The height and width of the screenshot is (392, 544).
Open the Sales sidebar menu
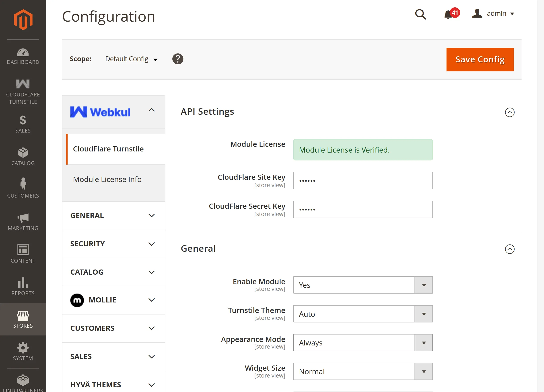pyautogui.click(x=23, y=124)
